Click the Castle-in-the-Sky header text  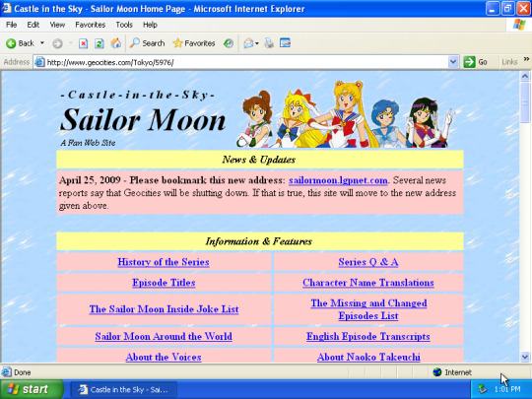pyautogui.click(x=138, y=95)
